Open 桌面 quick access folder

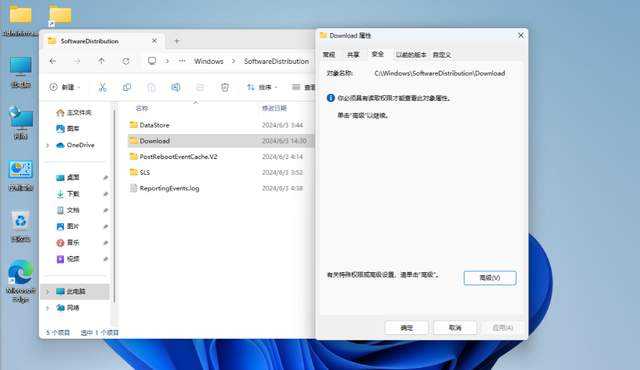pyautogui.click(x=68, y=177)
